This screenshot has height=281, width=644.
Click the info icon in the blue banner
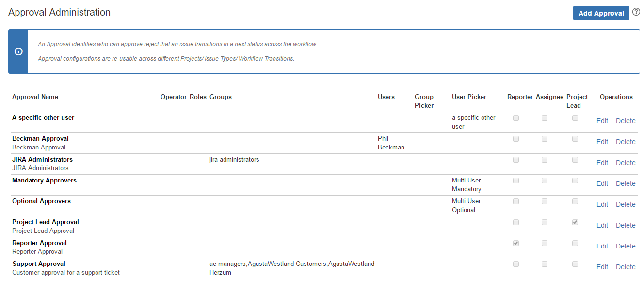[x=18, y=51]
